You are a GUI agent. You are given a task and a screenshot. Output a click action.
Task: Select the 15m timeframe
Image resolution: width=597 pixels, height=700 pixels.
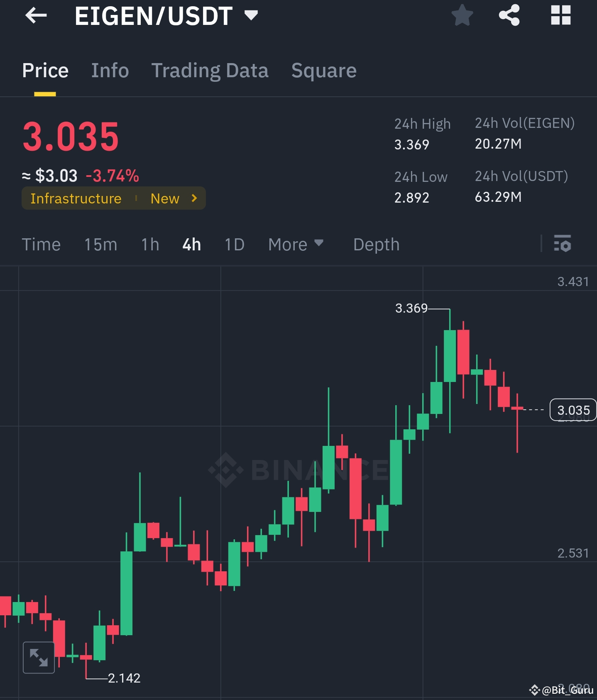pyautogui.click(x=100, y=245)
